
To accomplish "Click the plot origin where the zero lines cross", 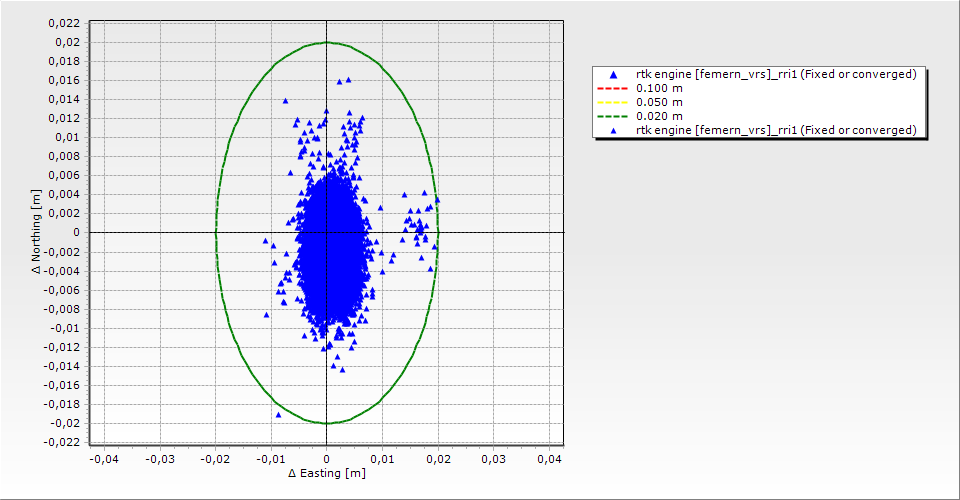I will pos(327,232).
